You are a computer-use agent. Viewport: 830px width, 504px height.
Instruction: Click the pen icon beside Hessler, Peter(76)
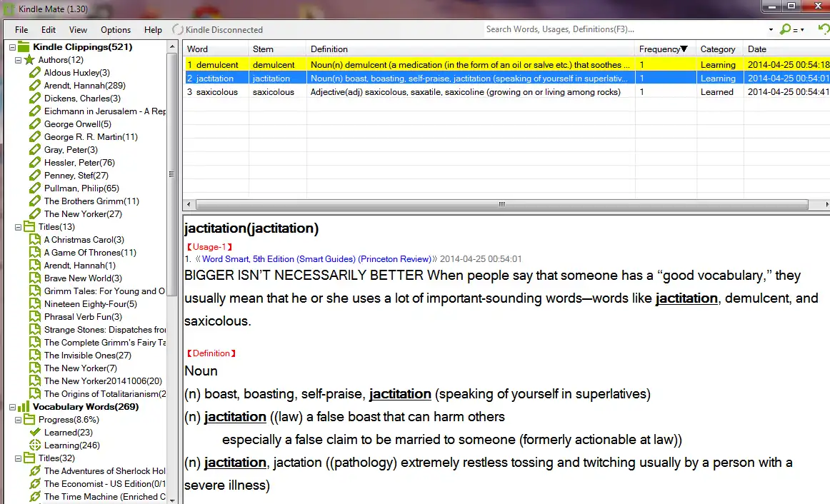35,162
